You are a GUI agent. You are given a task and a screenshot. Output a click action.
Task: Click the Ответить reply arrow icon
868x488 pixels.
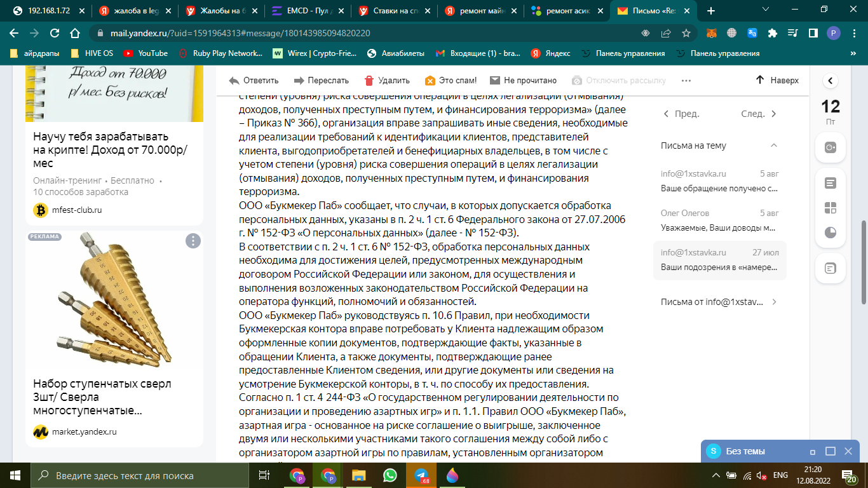tap(234, 81)
